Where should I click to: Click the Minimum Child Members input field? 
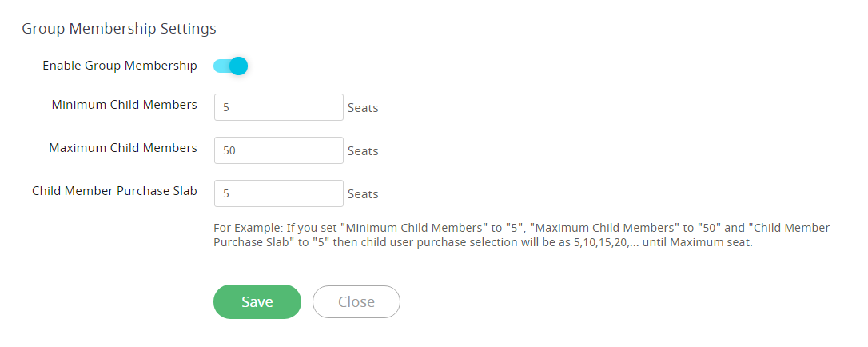click(x=278, y=107)
